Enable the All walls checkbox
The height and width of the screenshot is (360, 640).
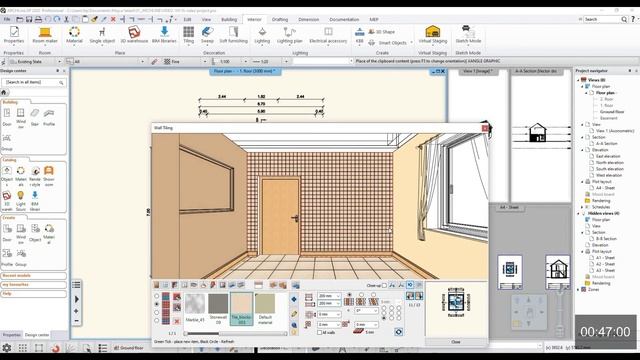pyautogui.click(x=320, y=333)
